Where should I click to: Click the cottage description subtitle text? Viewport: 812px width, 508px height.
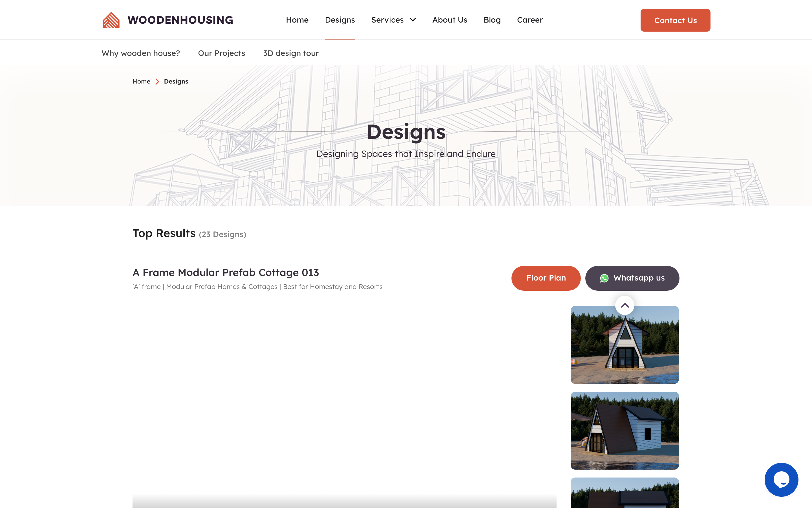pyautogui.click(x=257, y=286)
